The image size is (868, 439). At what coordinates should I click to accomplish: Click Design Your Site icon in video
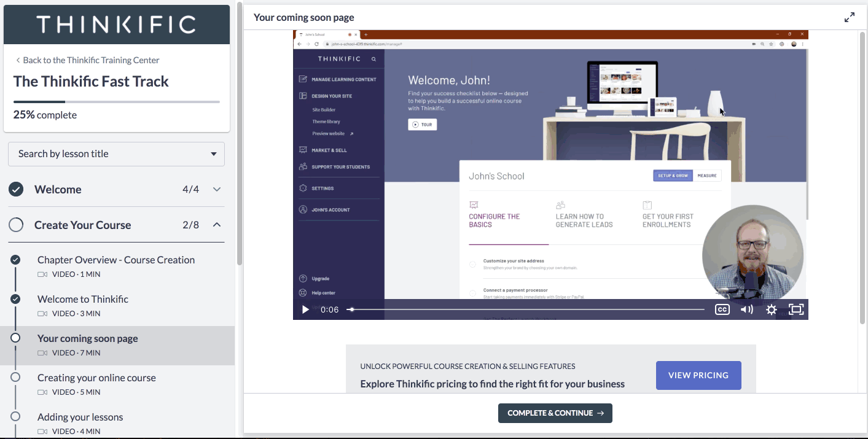tap(303, 96)
